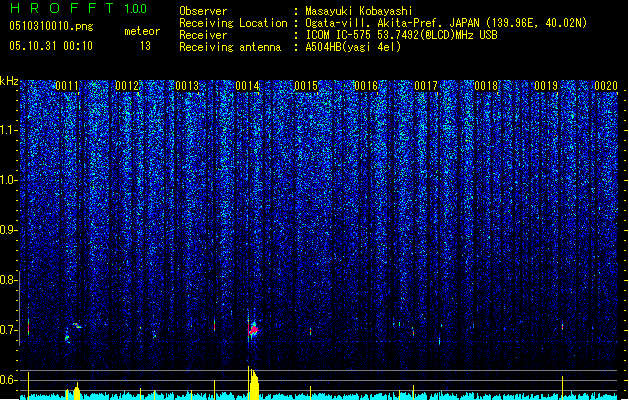Click the 0017 time marker

(426, 86)
